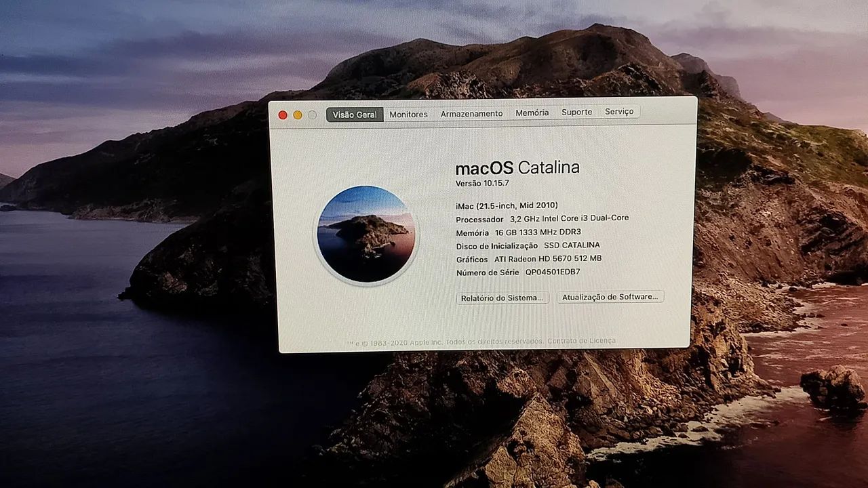Screen dimensions: 868x488
Task: Click the Relatório do Sistema button
Action: click(x=502, y=298)
